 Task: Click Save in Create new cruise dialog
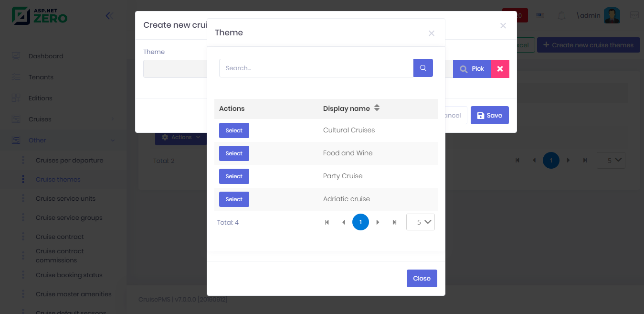[490, 115]
